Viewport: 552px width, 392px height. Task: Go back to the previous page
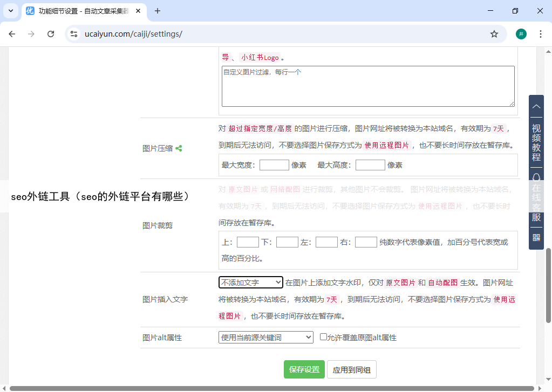point(12,34)
